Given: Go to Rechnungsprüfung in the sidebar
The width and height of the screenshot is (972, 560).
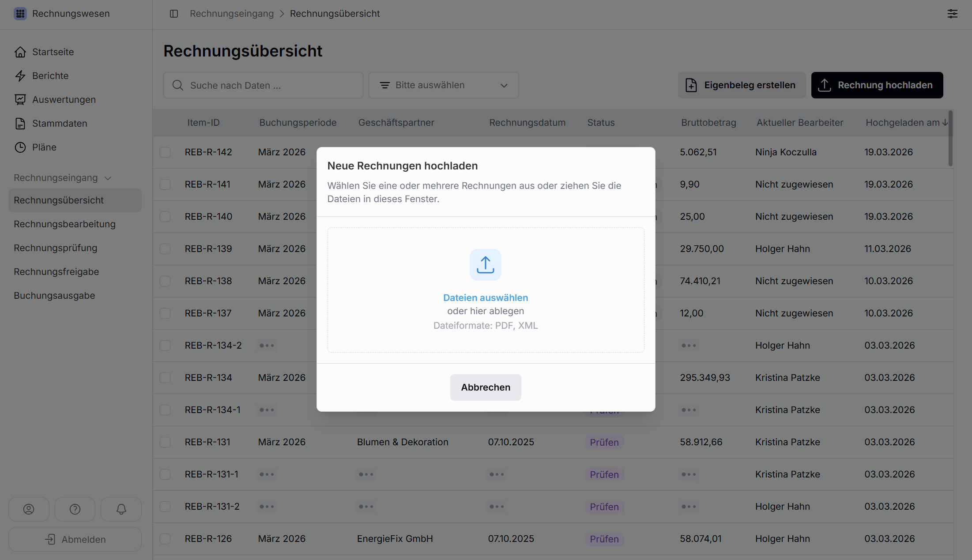Looking at the screenshot, I should tap(56, 248).
